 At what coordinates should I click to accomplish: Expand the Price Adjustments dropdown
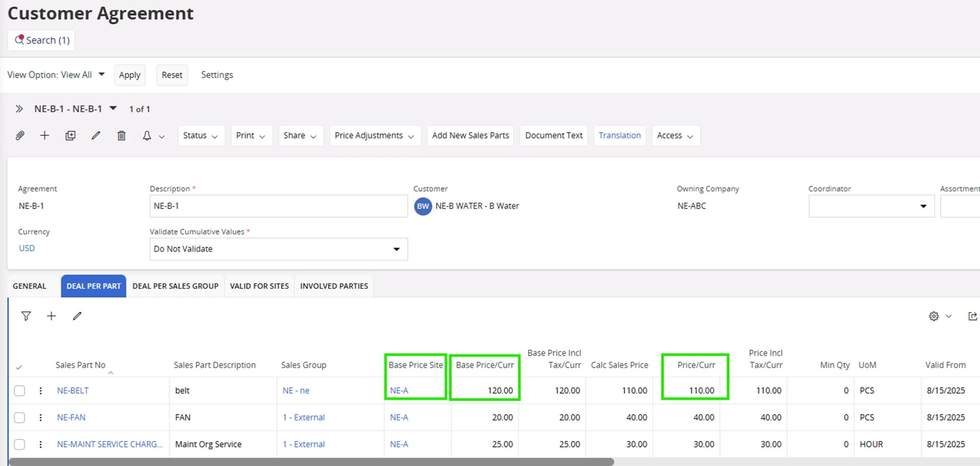(374, 135)
